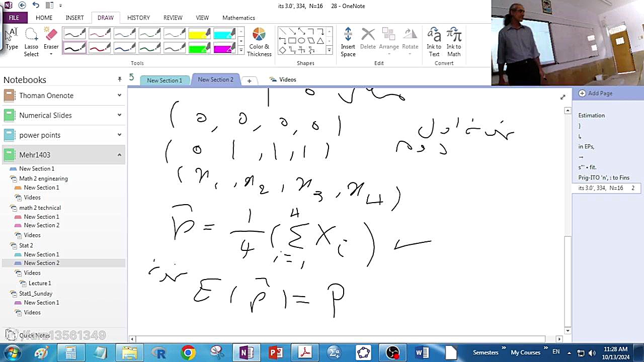Open Windows Explorer from the taskbar

pos(130,352)
